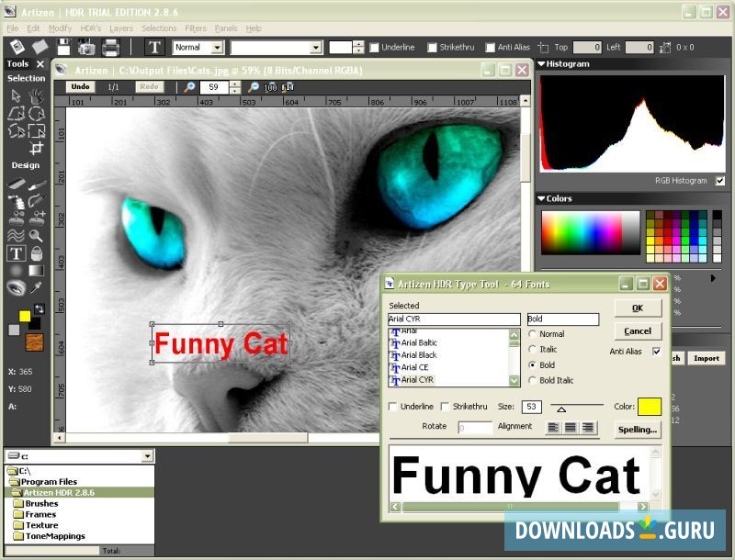Click the save floppy disk icon

point(63,48)
